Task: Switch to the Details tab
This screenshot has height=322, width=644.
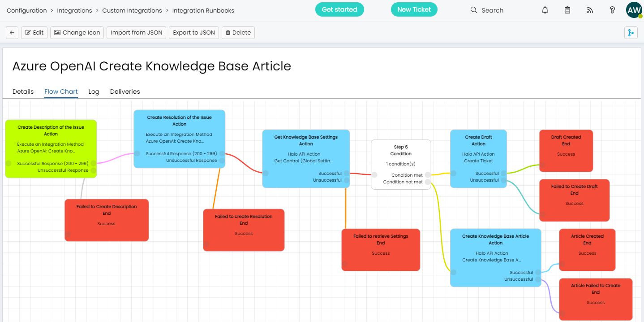Action: (23, 91)
